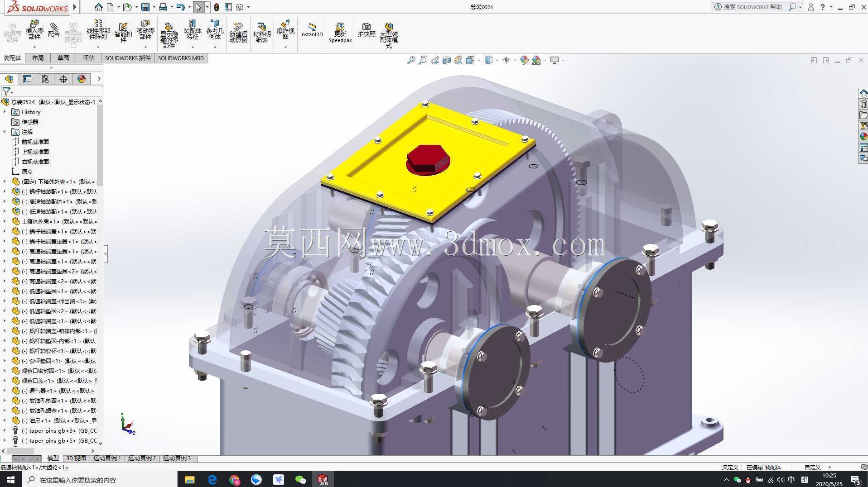Click the SOLIDWORKS help search field
The image size is (868, 487).
[752, 7]
